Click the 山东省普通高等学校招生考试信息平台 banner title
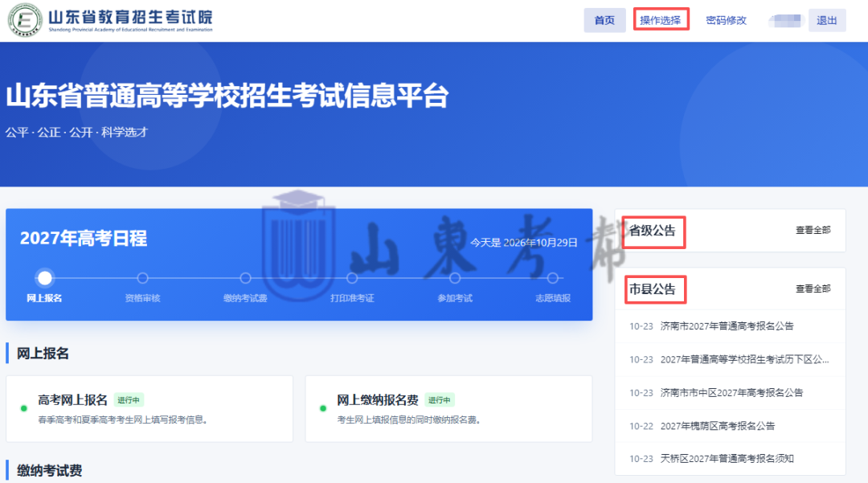The image size is (868, 483). coord(227,96)
